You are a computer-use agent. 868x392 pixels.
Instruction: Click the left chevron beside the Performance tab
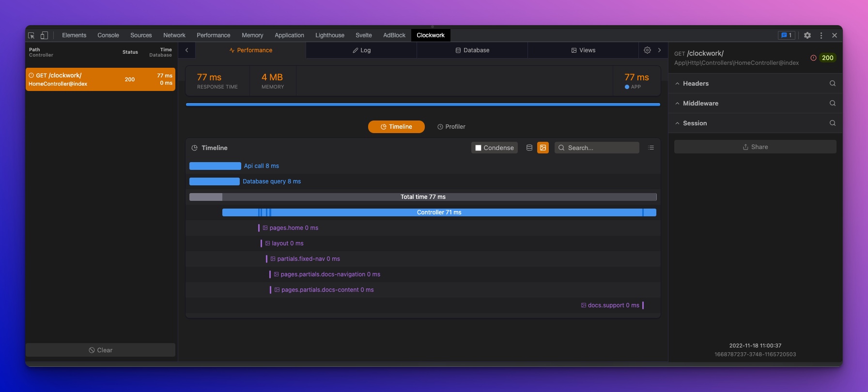coord(187,50)
